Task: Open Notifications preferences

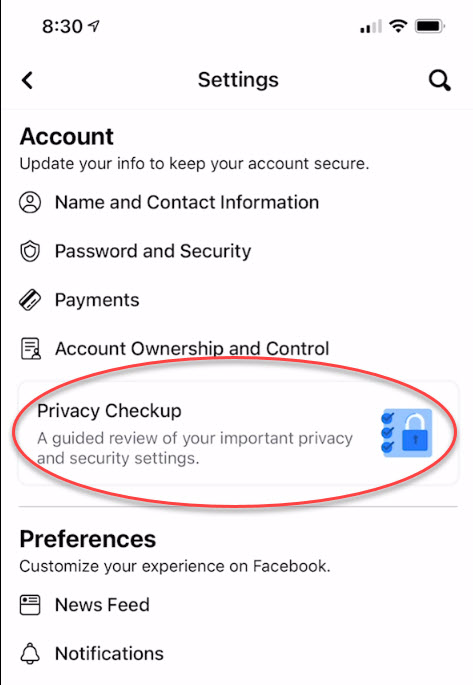Action: pos(109,654)
